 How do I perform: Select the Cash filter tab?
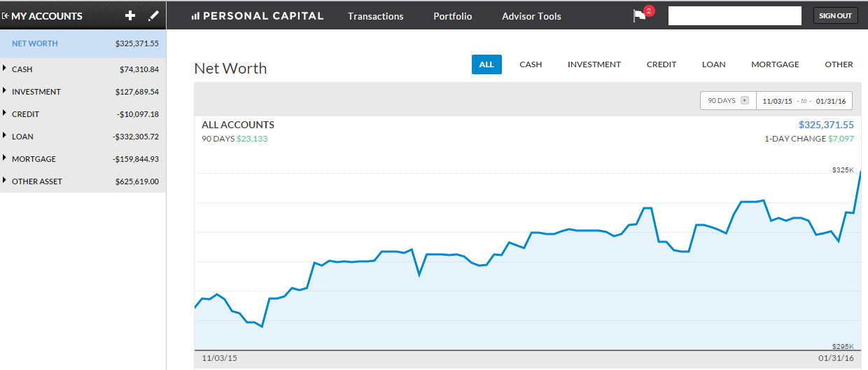point(531,64)
